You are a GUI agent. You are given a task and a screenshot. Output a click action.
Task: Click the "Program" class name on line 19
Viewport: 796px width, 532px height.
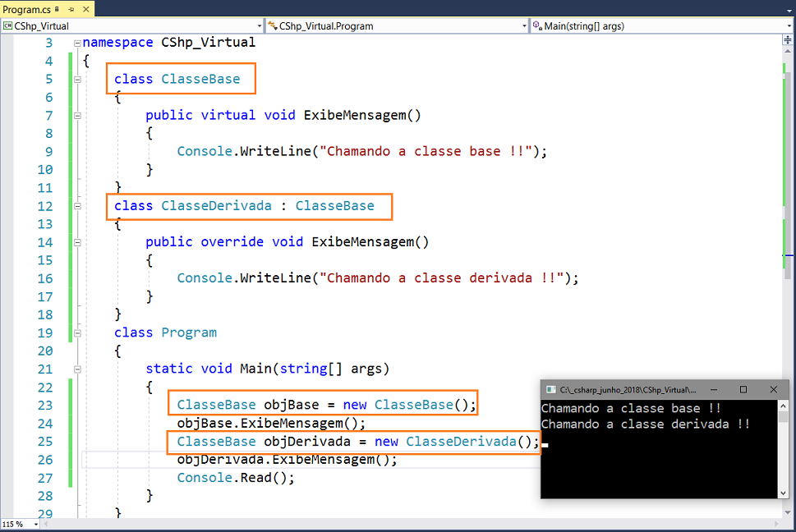point(189,332)
